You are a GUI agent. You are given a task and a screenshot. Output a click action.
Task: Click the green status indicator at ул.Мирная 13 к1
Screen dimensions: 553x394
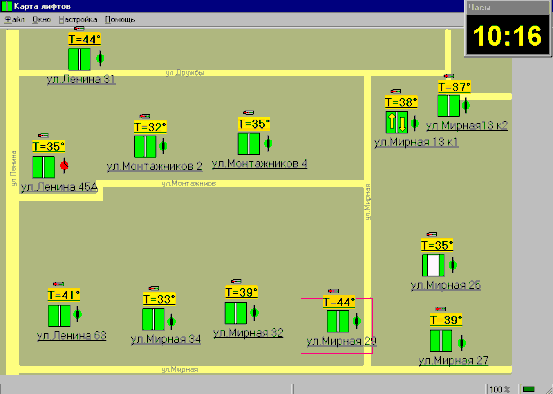coord(415,123)
